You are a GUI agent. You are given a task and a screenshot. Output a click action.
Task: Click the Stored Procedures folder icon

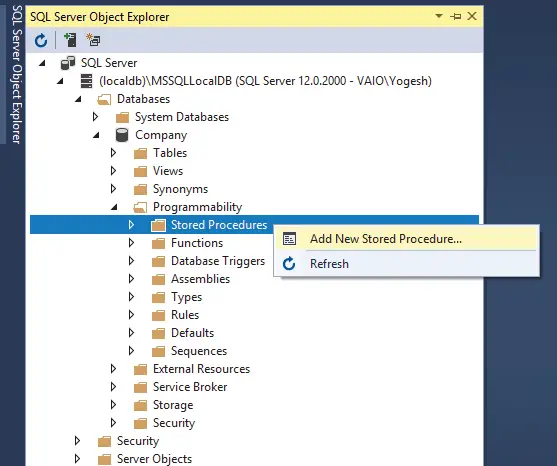click(x=158, y=225)
